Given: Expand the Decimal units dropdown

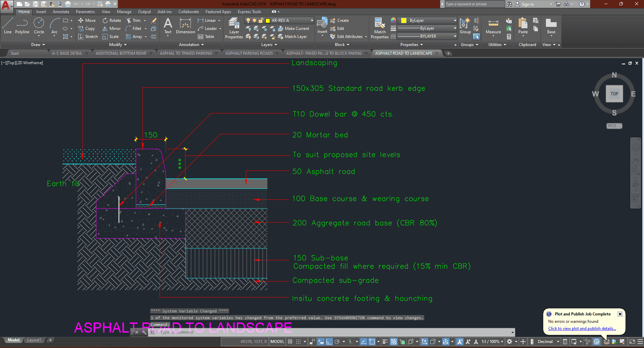Looking at the screenshot, I should (x=558, y=342).
